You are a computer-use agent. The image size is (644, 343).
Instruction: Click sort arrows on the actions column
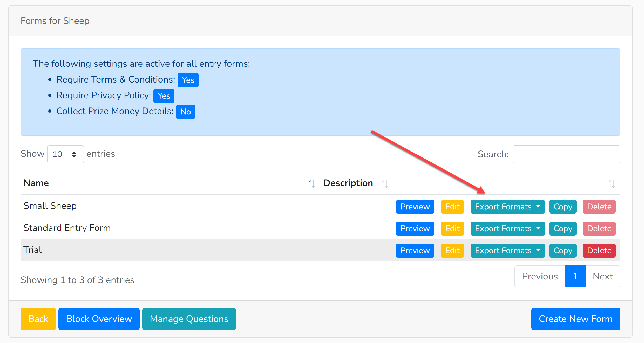(612, 184)
